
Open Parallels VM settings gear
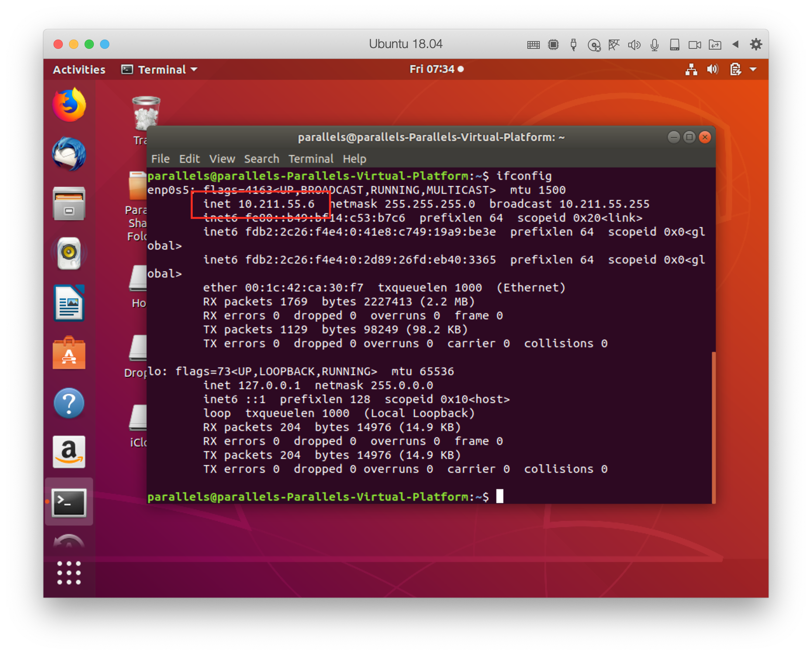coord(756,44)
